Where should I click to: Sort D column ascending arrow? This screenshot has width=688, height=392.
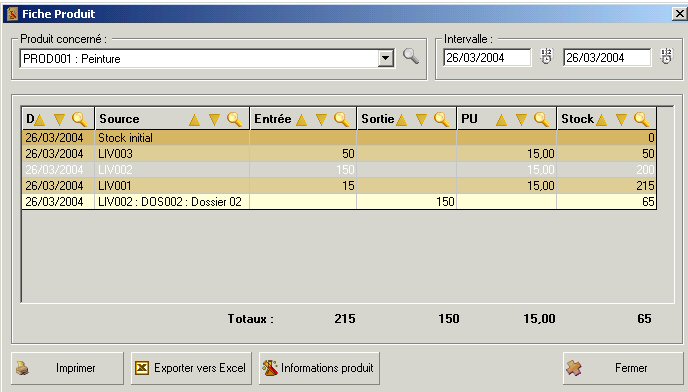click(x=39, y=119)
